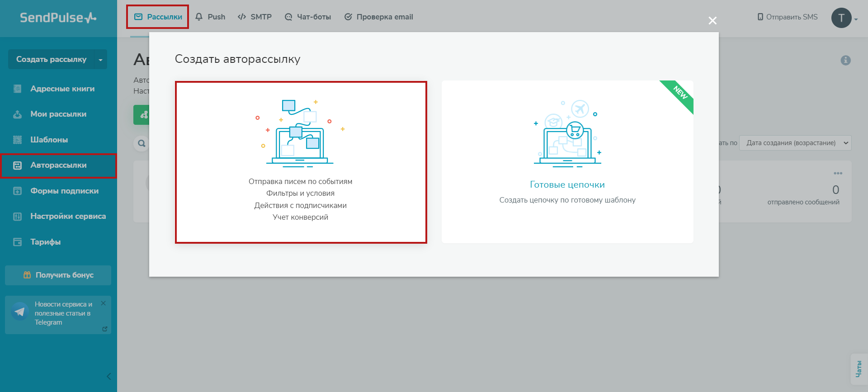Click the user avatar T
This screenshot has width=868, height=392.
point(841,18)
